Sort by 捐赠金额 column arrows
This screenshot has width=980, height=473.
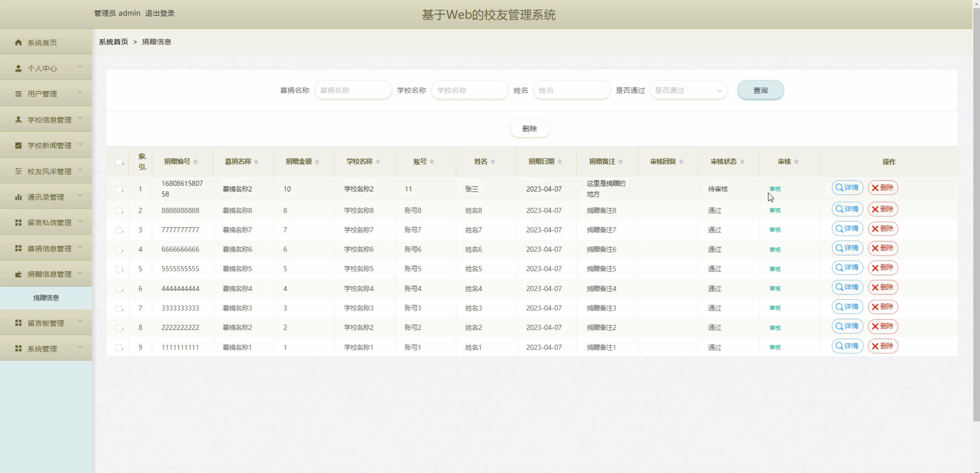point(317,162)
